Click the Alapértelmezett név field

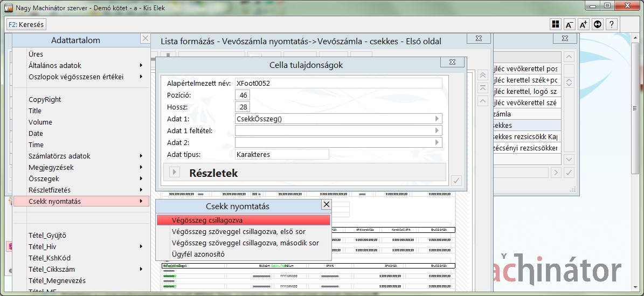click(x=338, y=83)
